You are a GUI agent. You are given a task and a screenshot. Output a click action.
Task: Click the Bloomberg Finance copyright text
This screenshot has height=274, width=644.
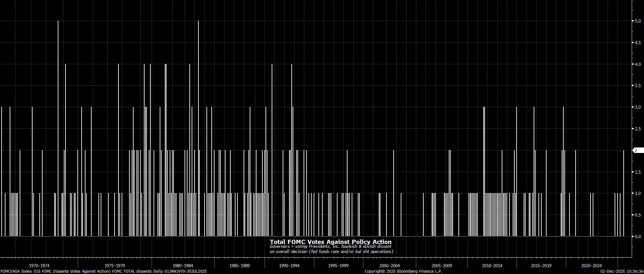click(x=404, y=271)
